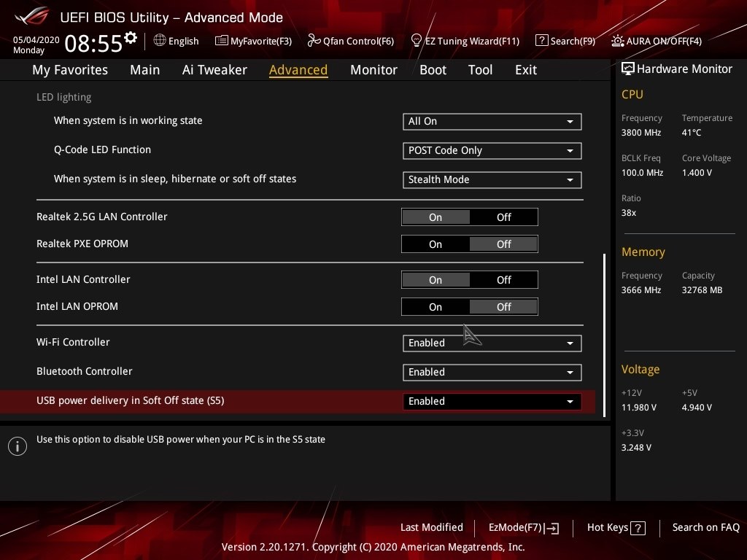Viewport: 747px width, 560px height.
Task: Launch EZ Tuning Wizard bulb icon
Action: click(x=416, y=41)
